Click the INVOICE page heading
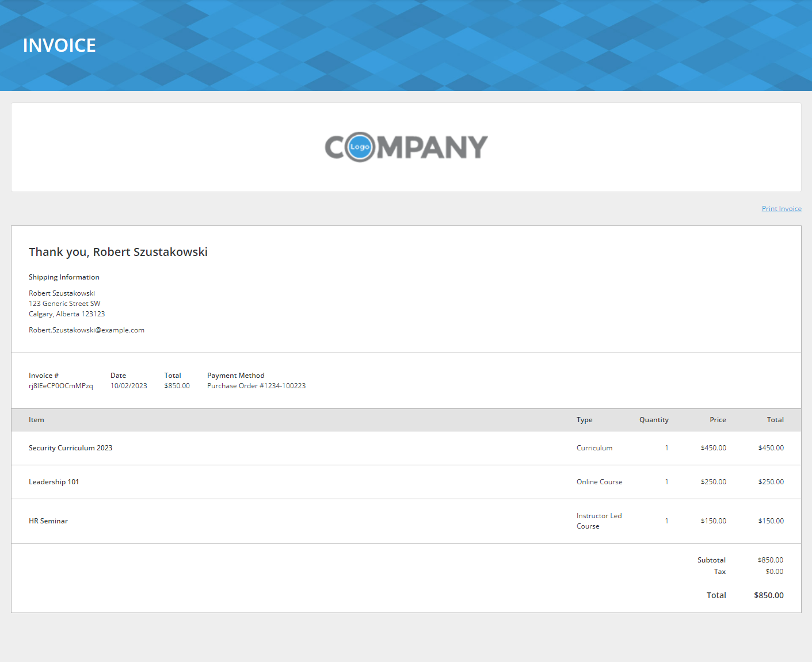The image size is (812, 662). [x=59, y=45]
